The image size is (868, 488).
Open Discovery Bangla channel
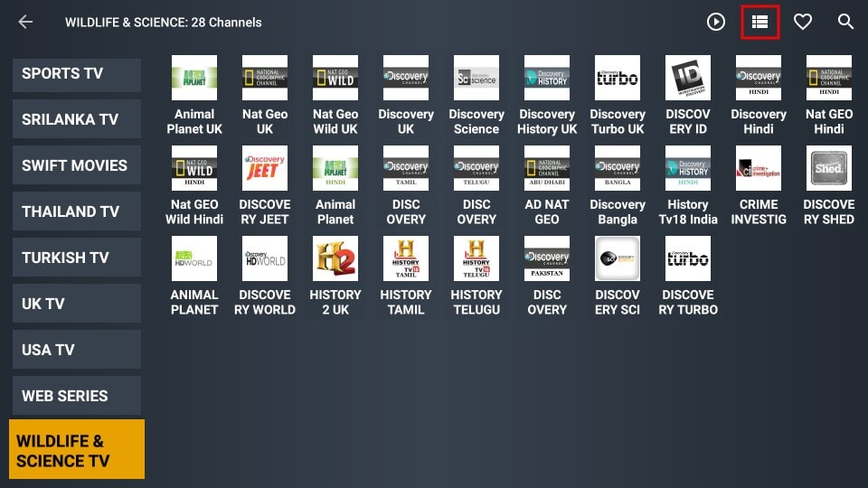point(618,186)
